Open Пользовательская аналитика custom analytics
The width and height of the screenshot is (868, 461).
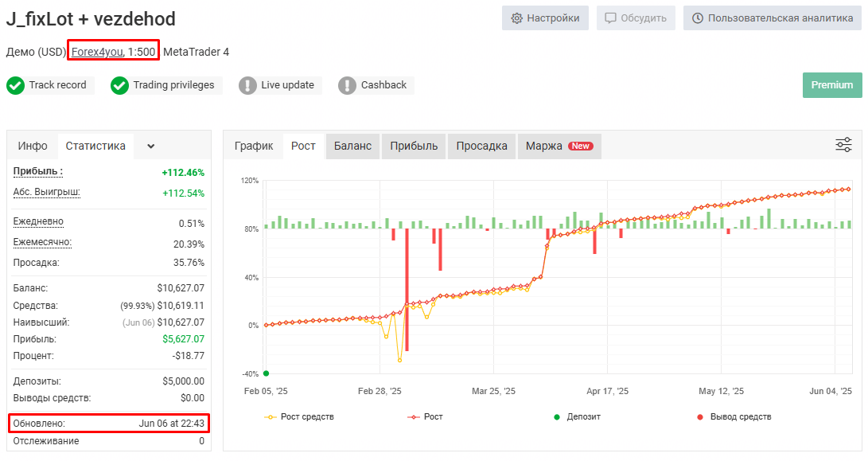click(x=773, y=18)
